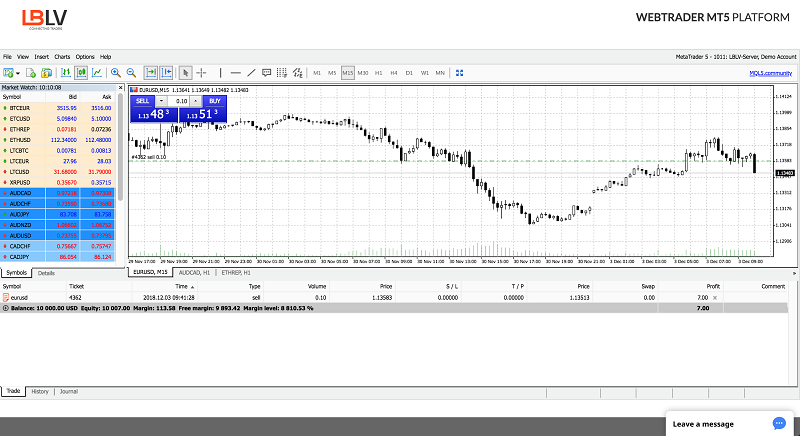Set timeframe to M30
Viewport: 800px width, 436px height.
(363, 73)
